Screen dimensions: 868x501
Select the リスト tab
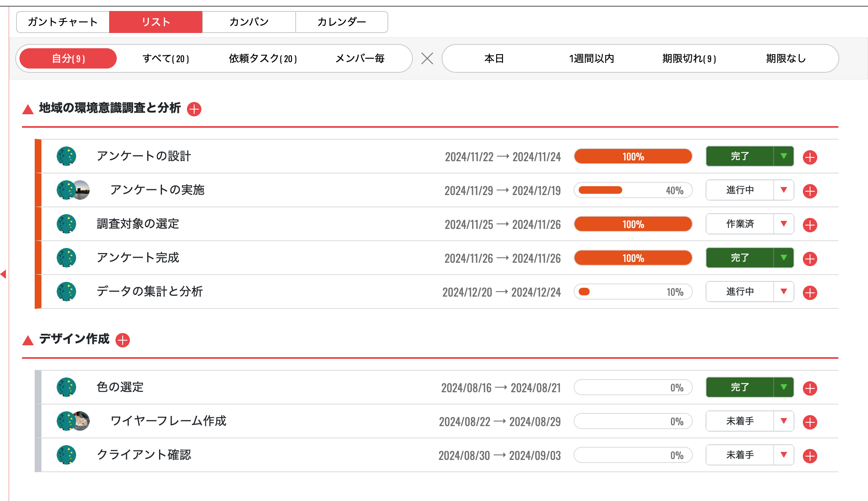coord(156,22)
